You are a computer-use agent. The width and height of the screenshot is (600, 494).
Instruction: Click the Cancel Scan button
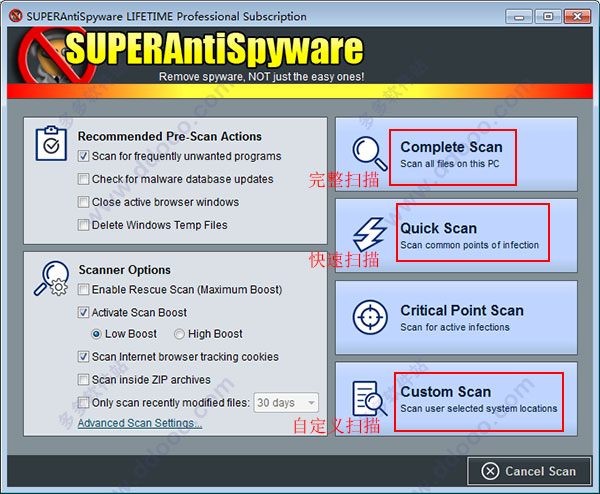click(529, 471)
